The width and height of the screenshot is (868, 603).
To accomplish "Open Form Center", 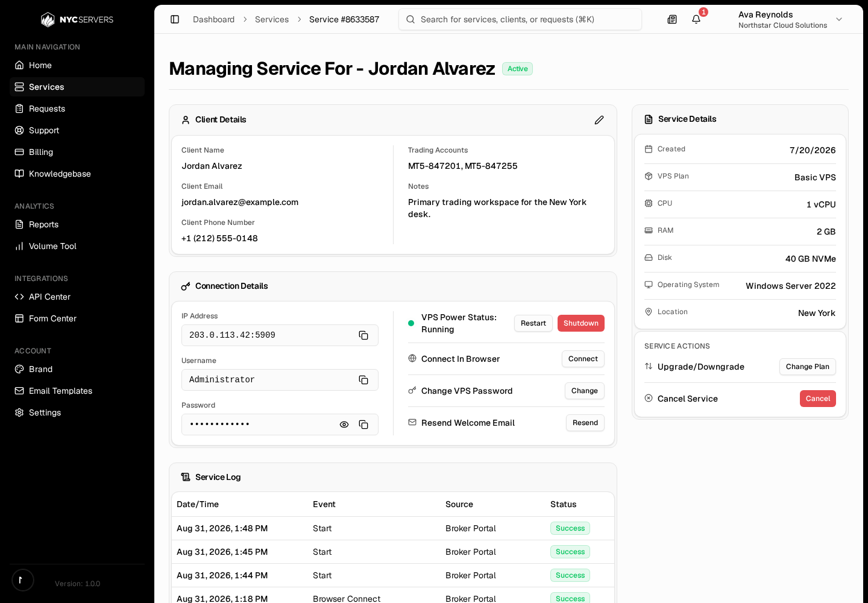I will click(77, 318).
